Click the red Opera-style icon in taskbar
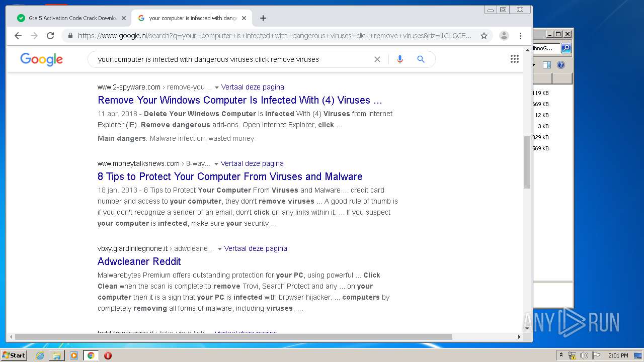 pyautogui.click(x=108, y=355)
